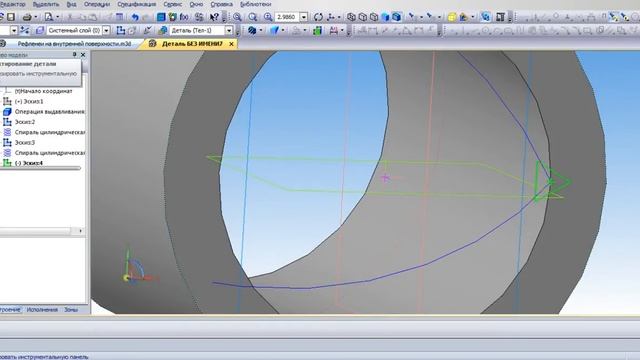The height and width of the screenshot is (360, 640).
Task: Open the filter funnel dropdown arrow
Action: tap(283, 30)
